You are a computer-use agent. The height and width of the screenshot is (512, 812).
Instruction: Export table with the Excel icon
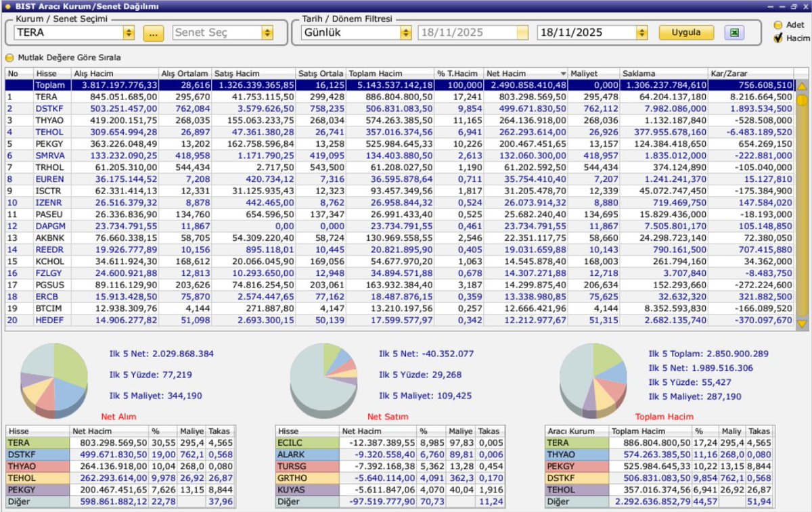pyautogui.click(x=734, y=32)
